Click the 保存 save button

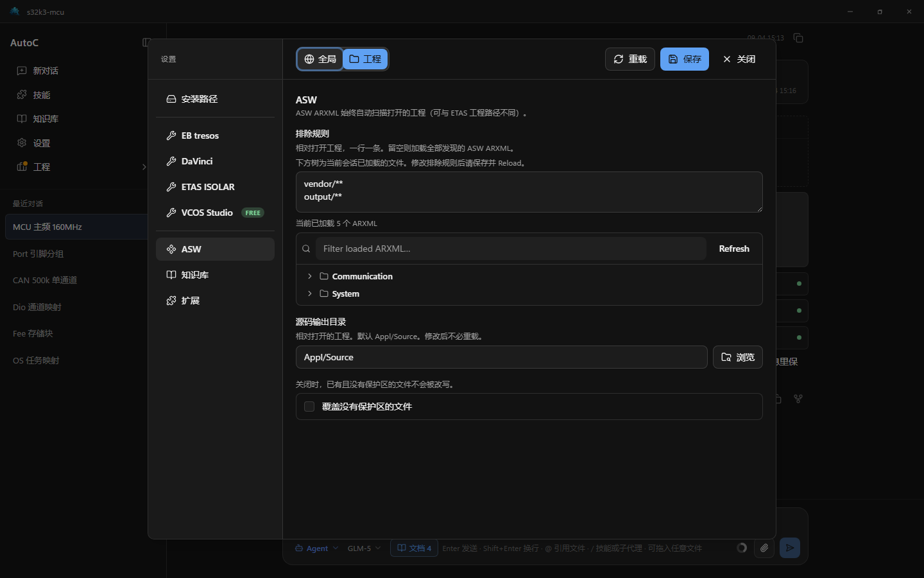click(685, 59)
